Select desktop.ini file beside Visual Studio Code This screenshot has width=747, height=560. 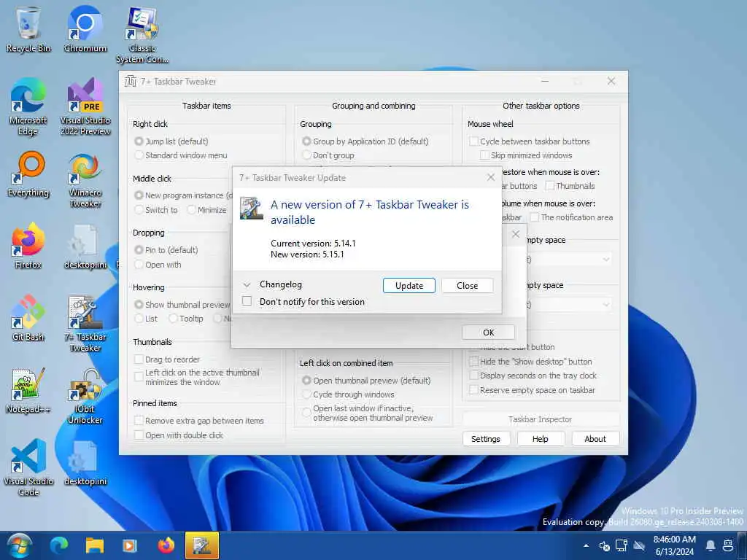coord(85,463)
